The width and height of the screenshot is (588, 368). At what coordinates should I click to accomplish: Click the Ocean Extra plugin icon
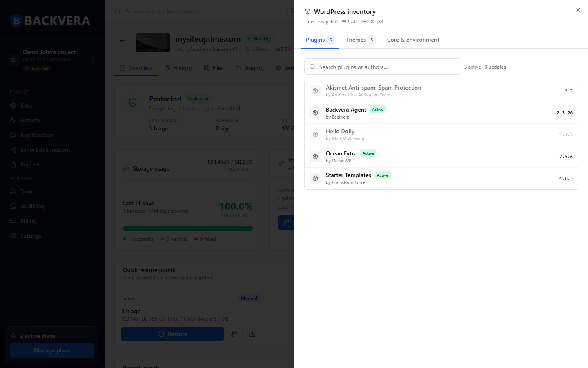315,157
